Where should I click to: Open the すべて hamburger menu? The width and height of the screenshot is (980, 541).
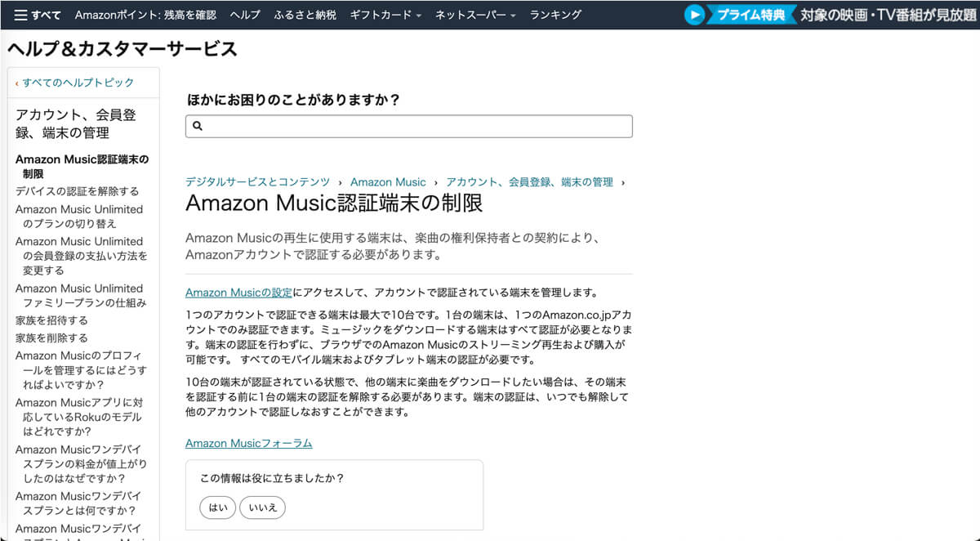[38, 15]
